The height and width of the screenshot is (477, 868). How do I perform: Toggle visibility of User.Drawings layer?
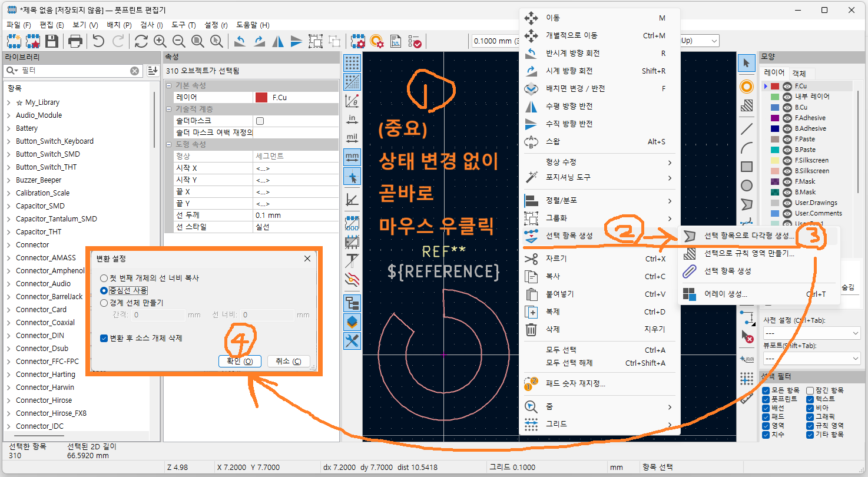point(787,203)
